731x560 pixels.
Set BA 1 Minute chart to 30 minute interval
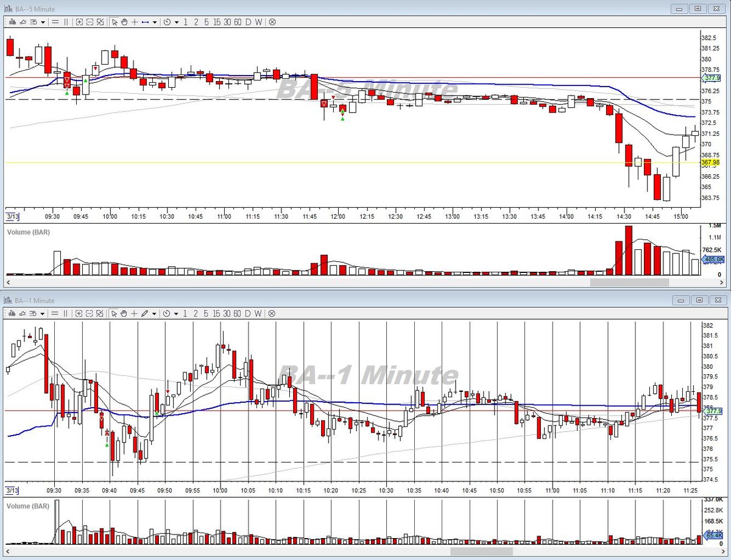click(x=227, y=314)
